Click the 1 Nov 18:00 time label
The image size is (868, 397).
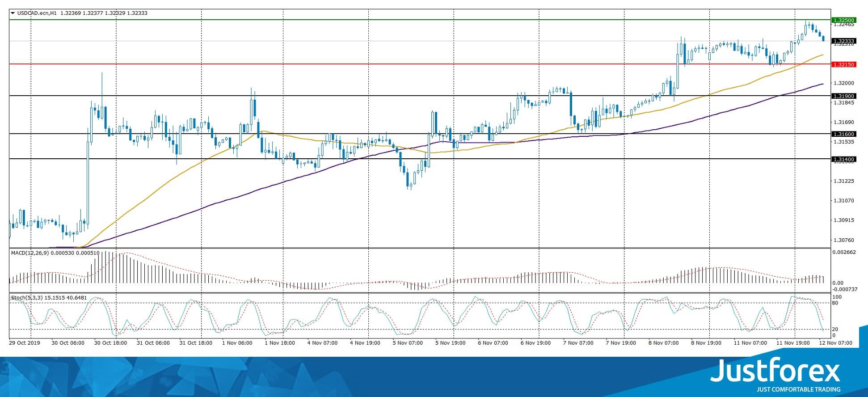(280, 343)
